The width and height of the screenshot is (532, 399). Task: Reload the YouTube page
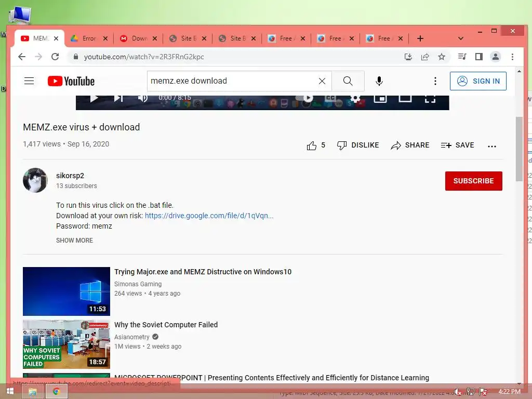[x=55, y=57]
